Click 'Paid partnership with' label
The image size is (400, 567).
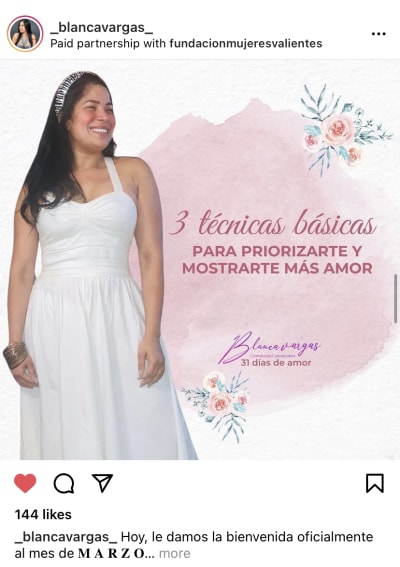pos(108,44)
